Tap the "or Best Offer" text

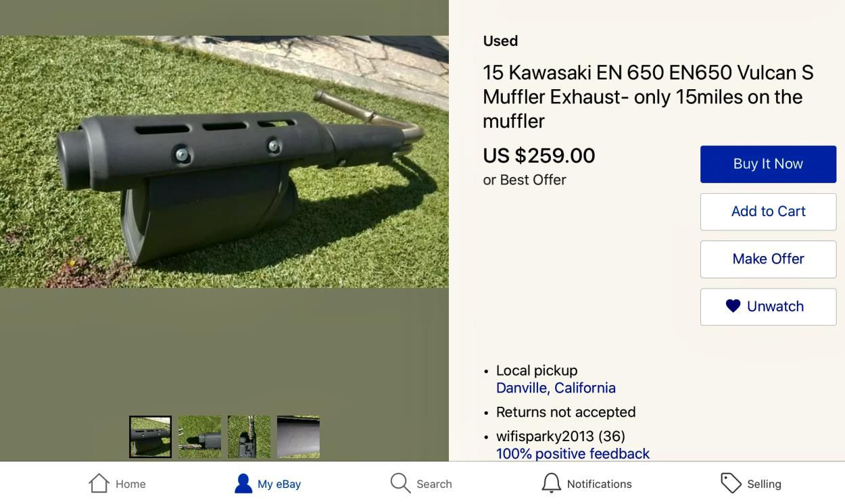point(525,180)
